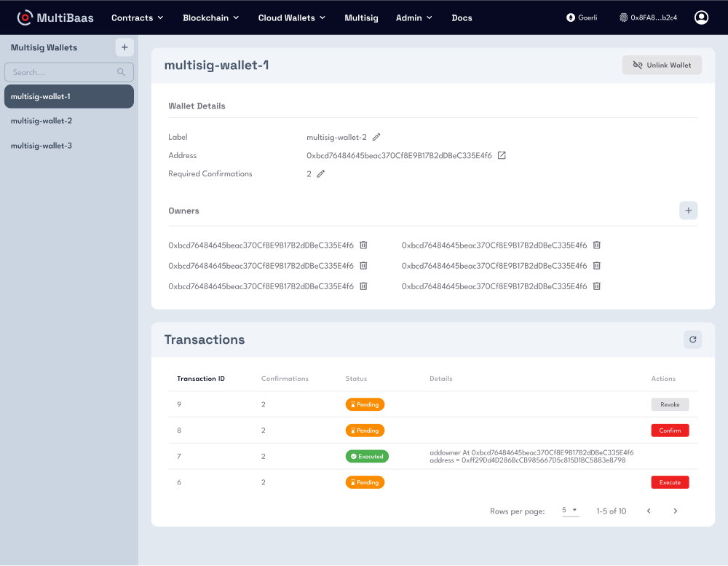The height and width of the screenshot is (566, 728).
Task: Open the user account profile icon
Action: (701, 17)
